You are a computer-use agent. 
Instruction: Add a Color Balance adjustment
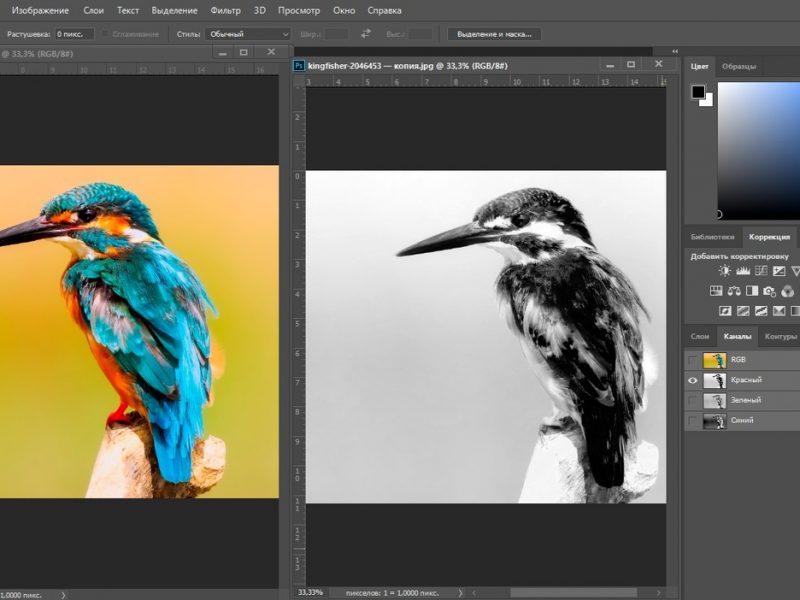pyautogui.click(x=733, y=291)
